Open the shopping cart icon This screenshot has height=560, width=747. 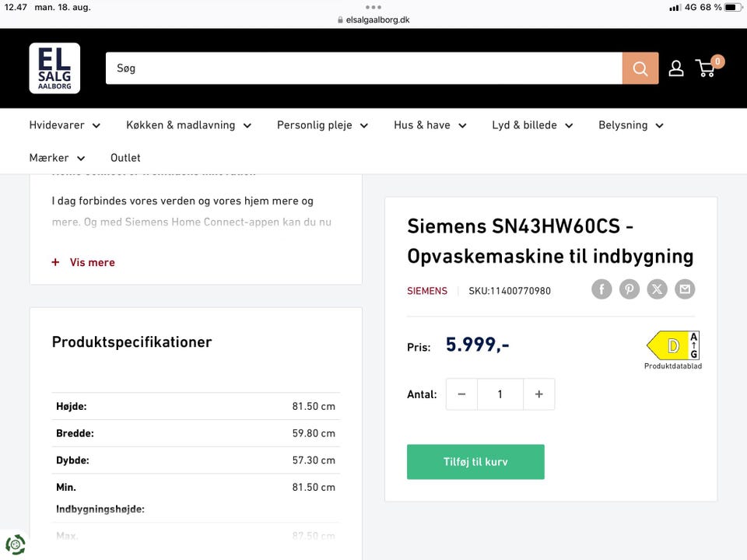click(707, 68)
